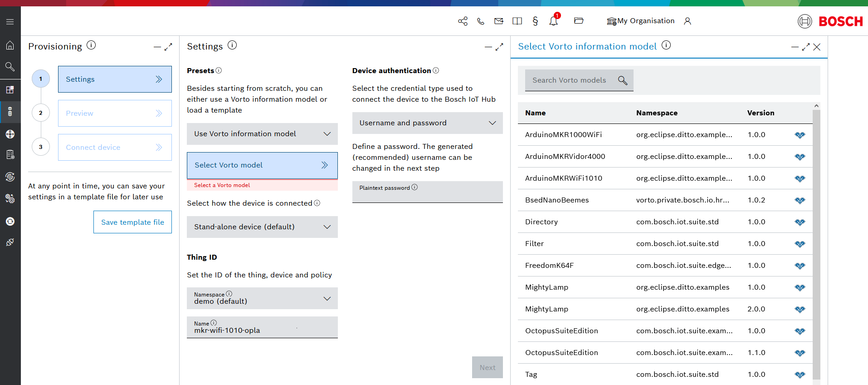868x385 pixels.
Task: Click Save template file button
Action: (x=132, y=222)
